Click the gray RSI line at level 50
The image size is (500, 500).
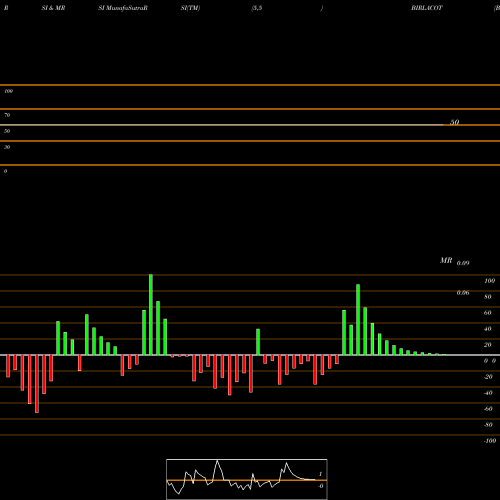pyautogui.click(x=222, y=125)
